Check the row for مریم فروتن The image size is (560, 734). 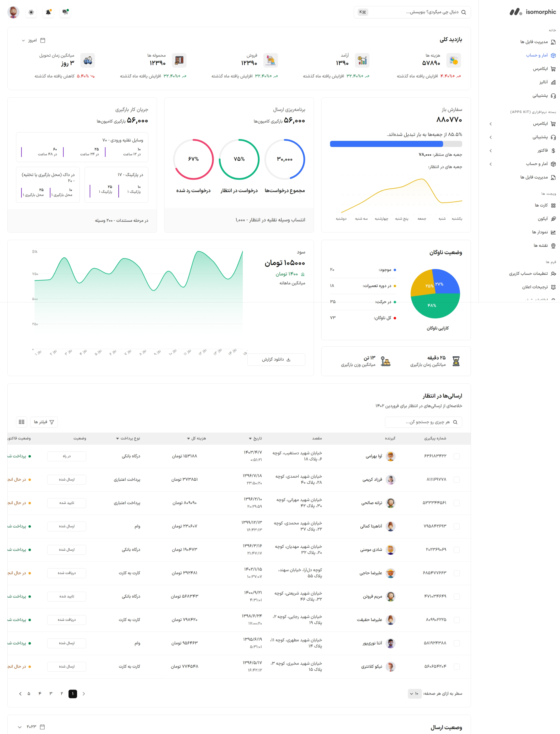coord(457,596)
